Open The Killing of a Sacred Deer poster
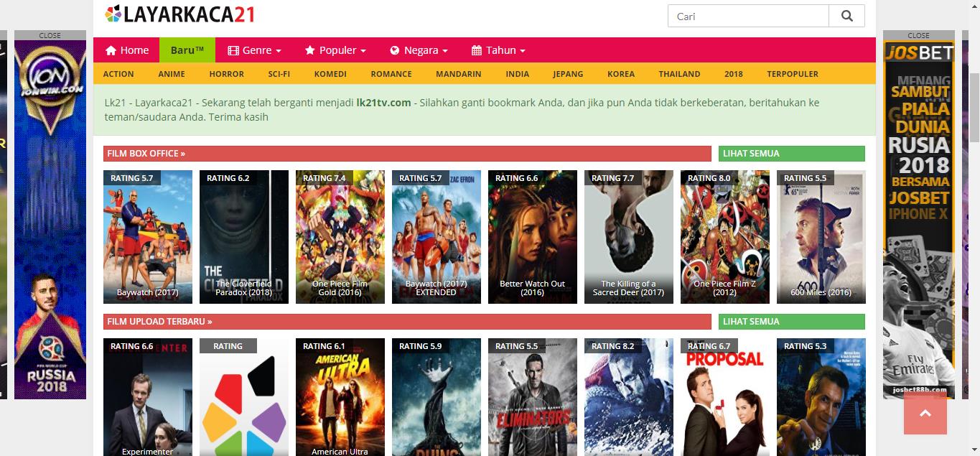Viewport: 980px width, 456px height. pyautogui.click(x=629, y=237)
